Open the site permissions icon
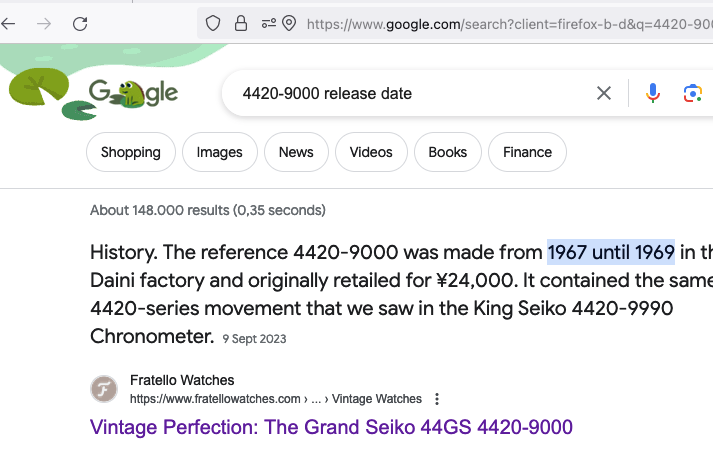Image resolution: width=713 pixels, height=449 pixels. [x=269, y=23]
